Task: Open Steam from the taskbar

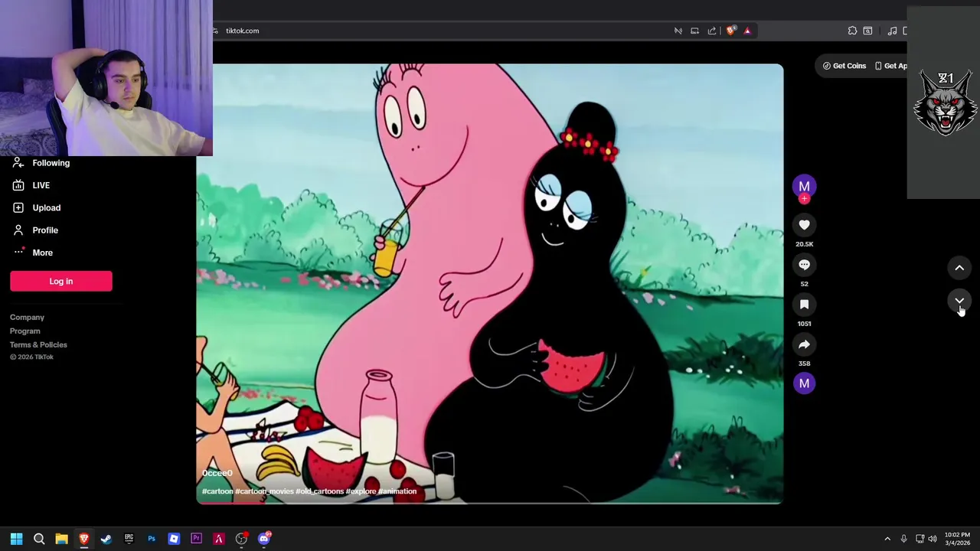Action: (x=106, y=539)
